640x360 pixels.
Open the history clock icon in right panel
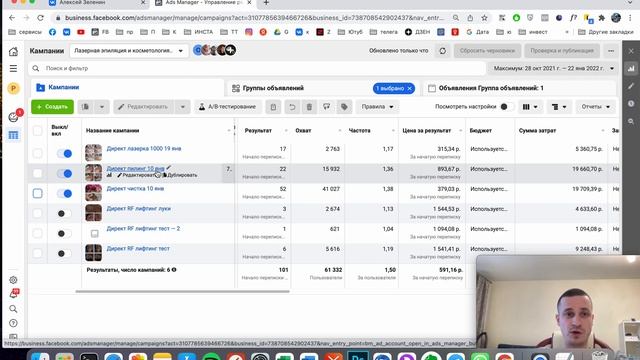point(631,104)
